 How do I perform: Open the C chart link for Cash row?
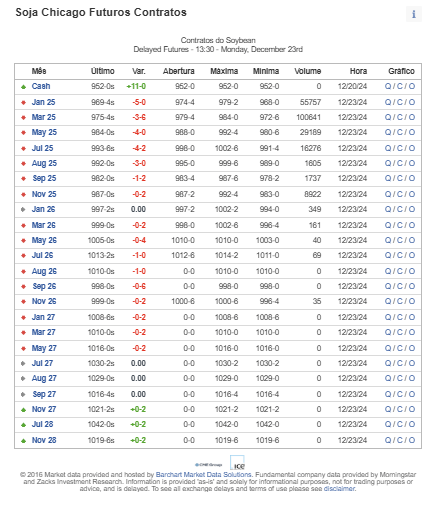[400, 86]
